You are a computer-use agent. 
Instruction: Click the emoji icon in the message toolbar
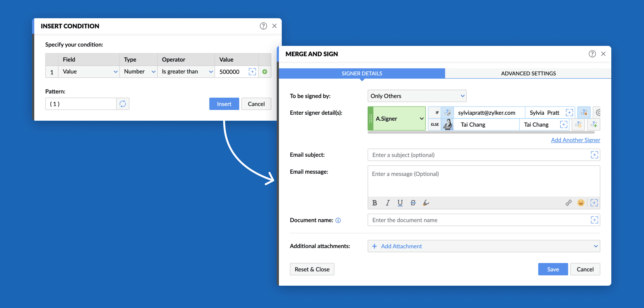tap(581, 203)
